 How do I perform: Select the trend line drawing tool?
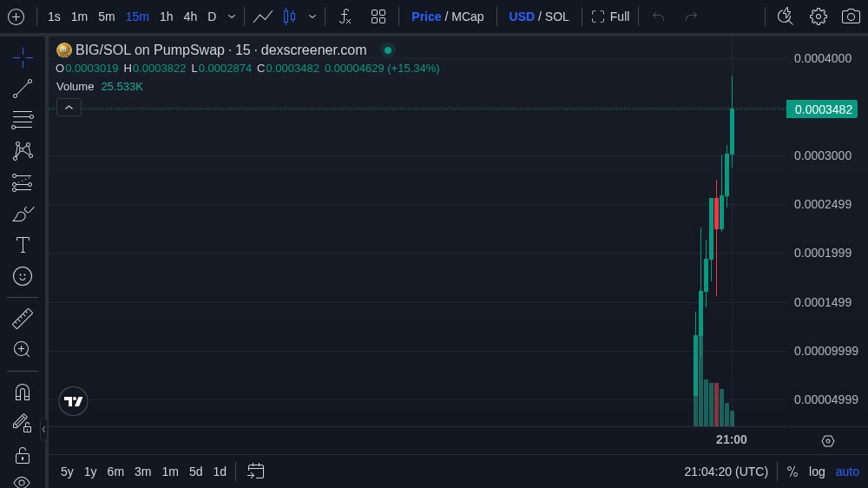[x=23, y=89]
